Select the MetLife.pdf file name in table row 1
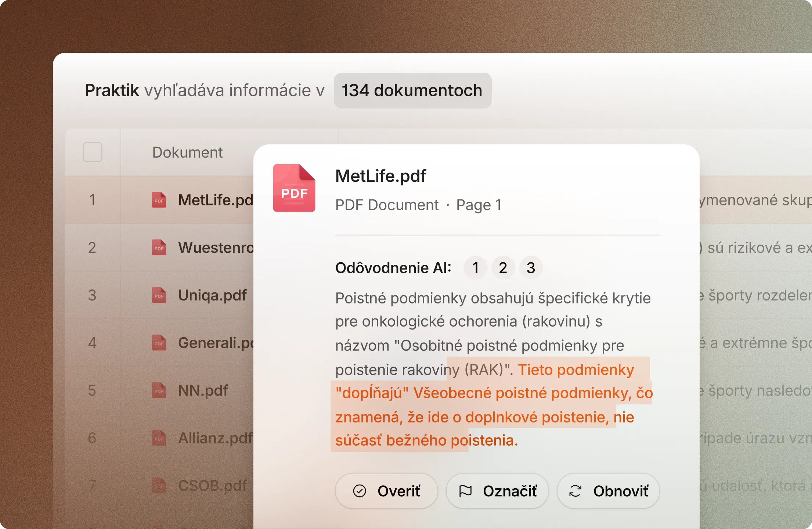Image resolution: width=812 pixels, height=529 pixels. 216,200
